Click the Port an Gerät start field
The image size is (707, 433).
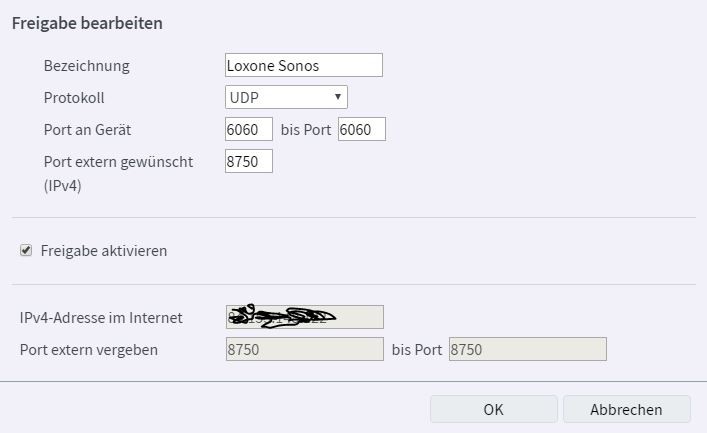coord(249,129)
